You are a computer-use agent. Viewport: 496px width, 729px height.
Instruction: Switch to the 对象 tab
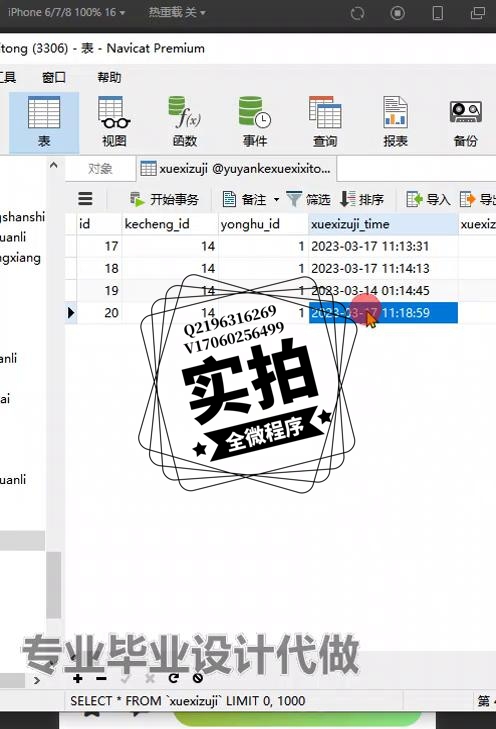point(100,168)
